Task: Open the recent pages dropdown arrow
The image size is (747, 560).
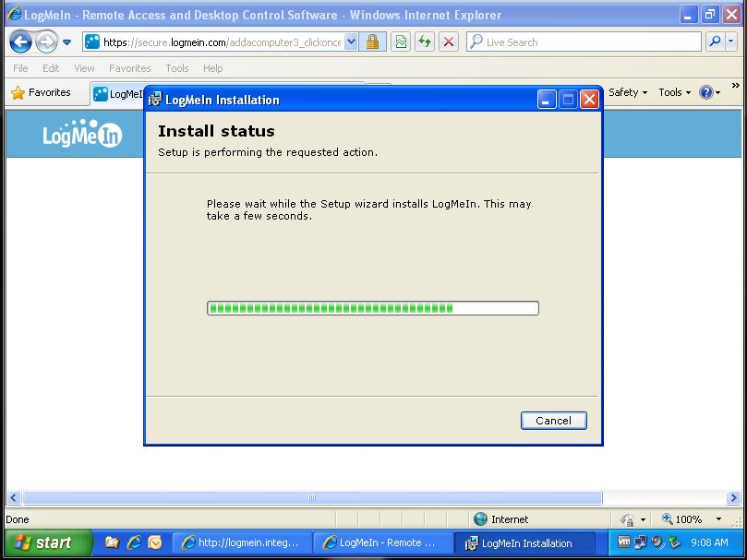Action: point(66,42)
